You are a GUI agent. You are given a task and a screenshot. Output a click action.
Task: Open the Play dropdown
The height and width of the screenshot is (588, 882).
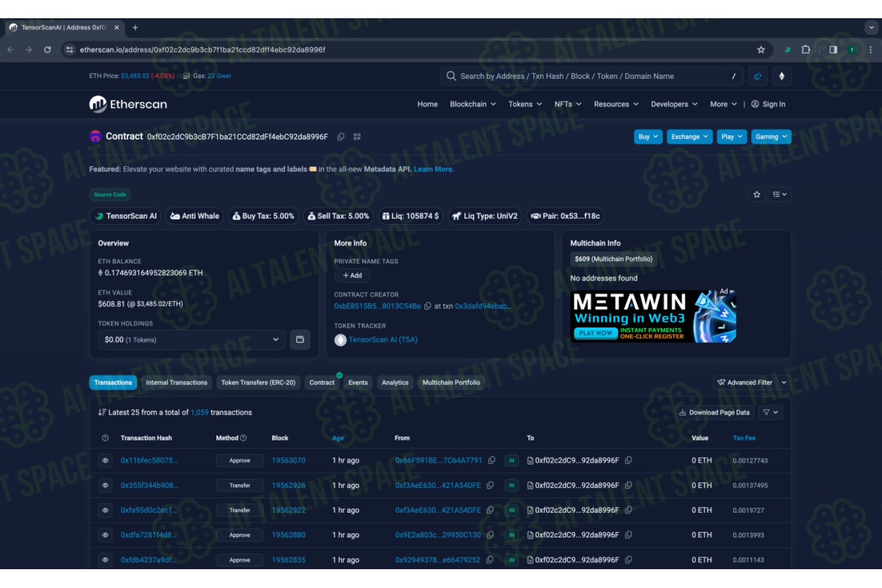[x=732, y=137]
